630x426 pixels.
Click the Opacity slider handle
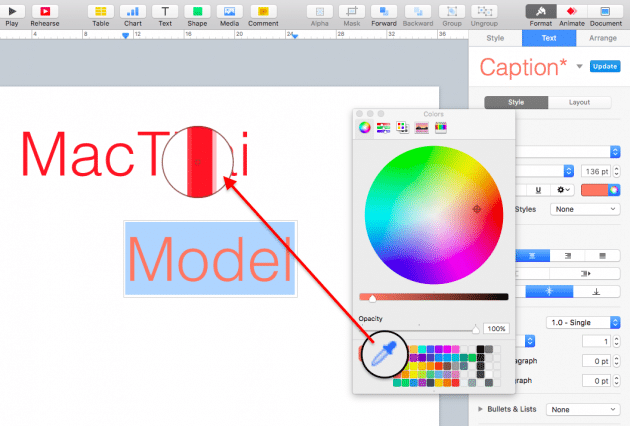[475, 329]
